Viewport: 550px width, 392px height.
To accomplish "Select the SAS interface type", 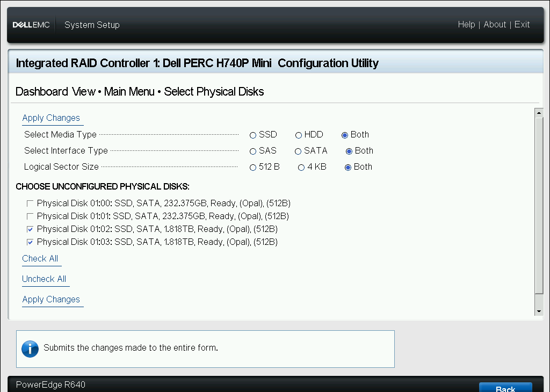I will pos(252,151).
